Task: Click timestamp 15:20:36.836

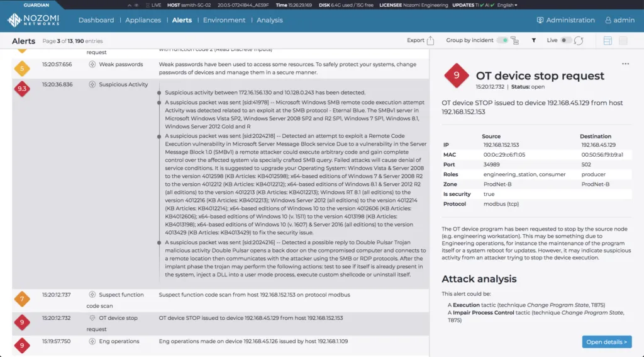Action: (57, 84)
